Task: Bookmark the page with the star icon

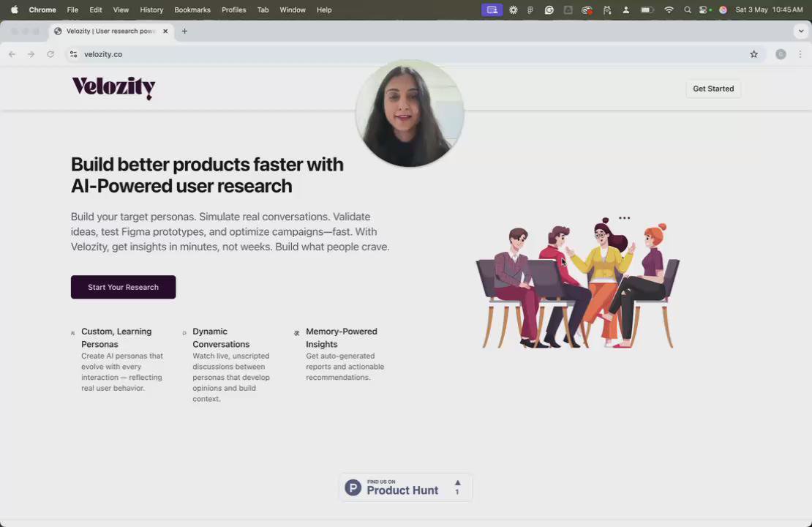Action: [754, 54]
